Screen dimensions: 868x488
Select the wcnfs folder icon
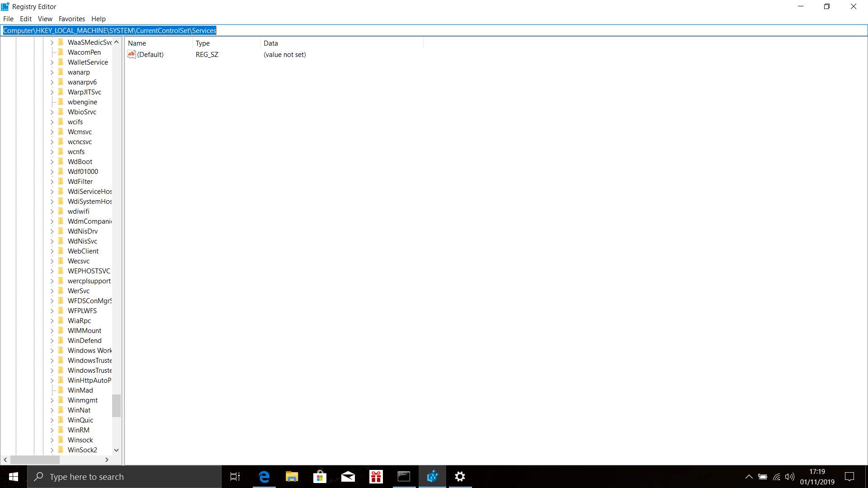(61, 151)
